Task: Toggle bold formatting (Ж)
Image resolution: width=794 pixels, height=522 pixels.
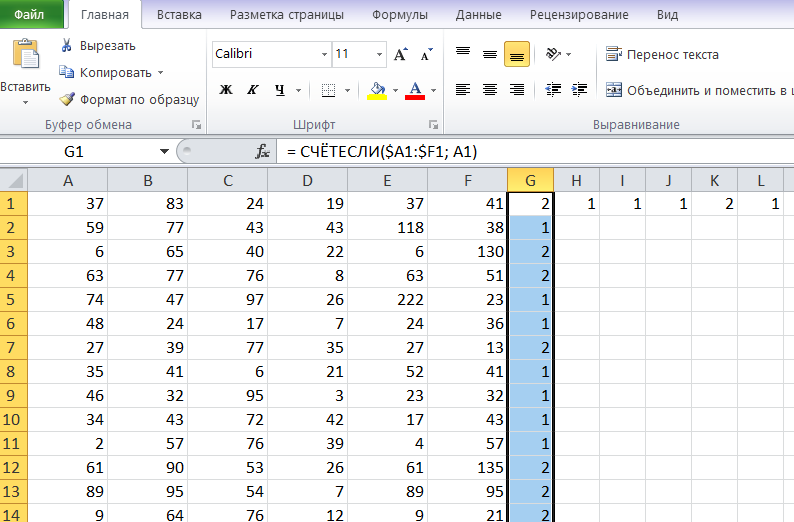Action: pyautogui.click(x=226, y=90)
